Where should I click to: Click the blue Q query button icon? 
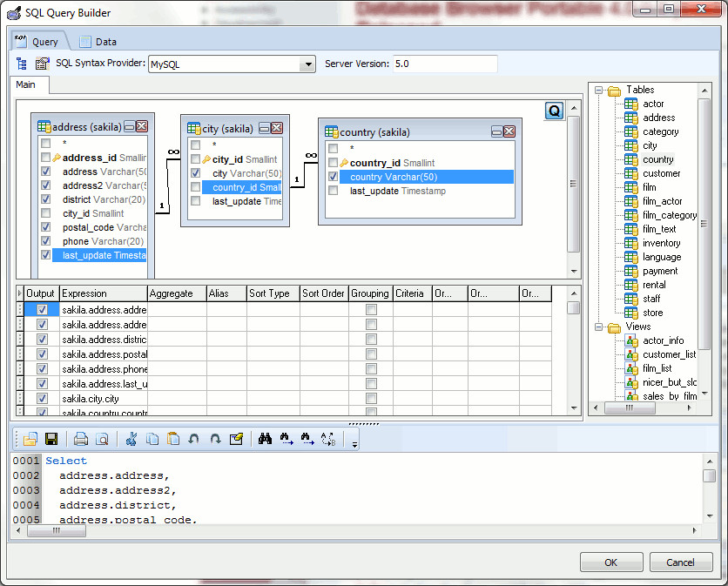coord(555,111)
